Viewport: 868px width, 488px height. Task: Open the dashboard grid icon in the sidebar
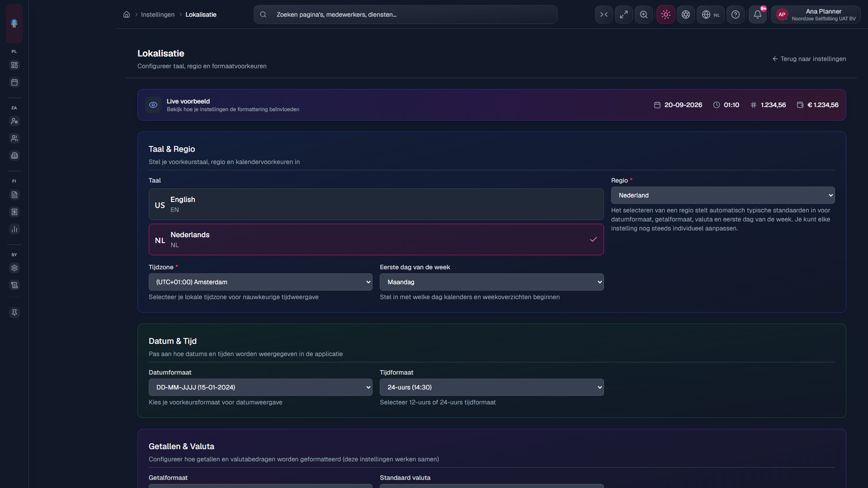[x=14, y=65]
